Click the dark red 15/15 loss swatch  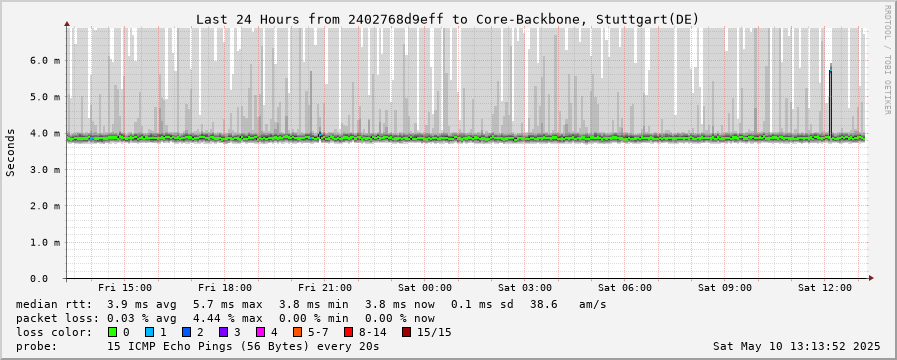(406, 332)
